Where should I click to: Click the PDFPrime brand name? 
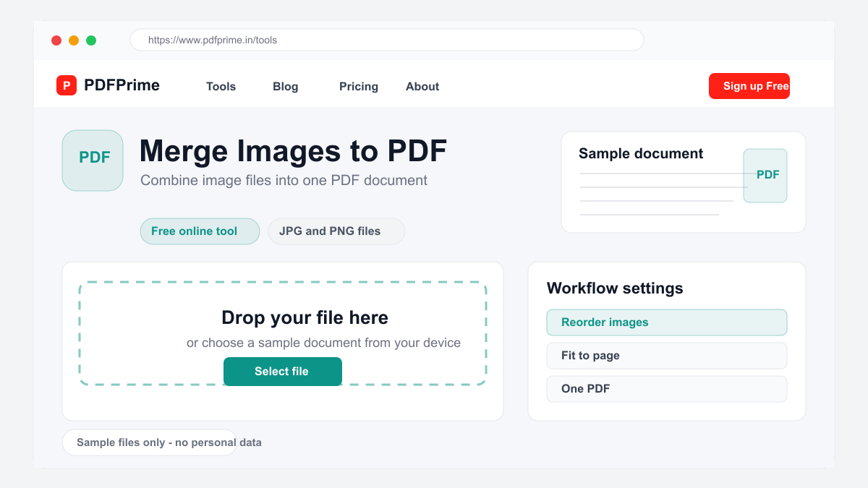122,85
